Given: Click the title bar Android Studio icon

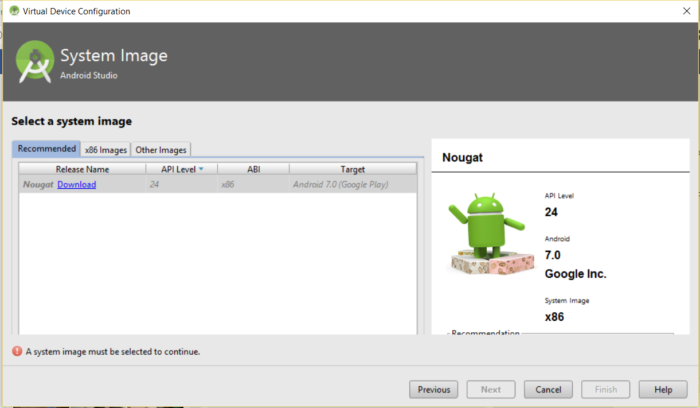Looking at the screenshot, I should (14, 11).
